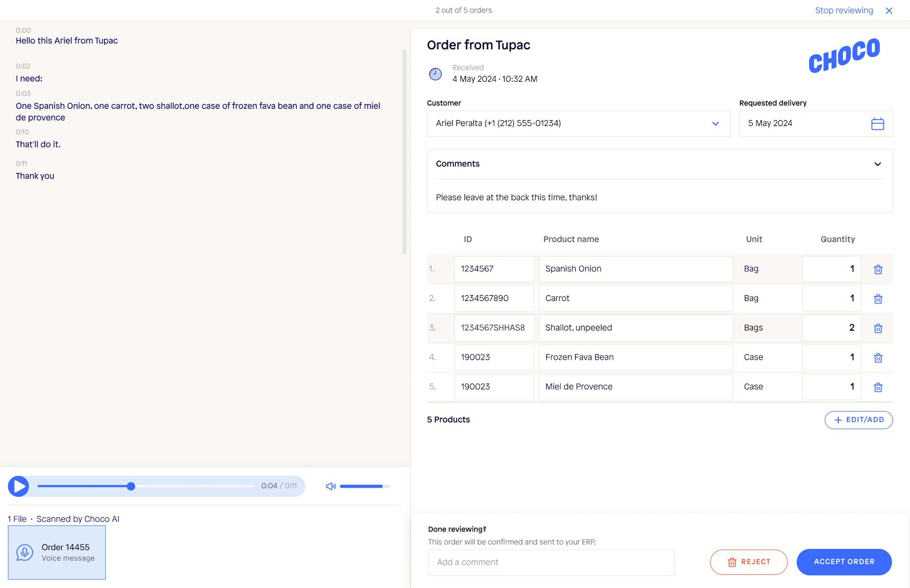This screenshot has height=588, width=910.
Task: Click the Add a comment field
Action: 551,562
